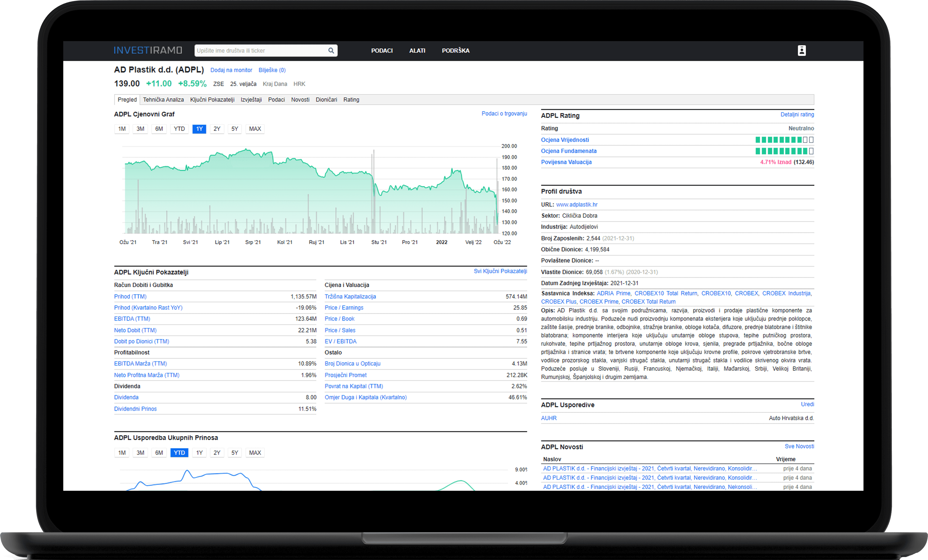Set returns comparison range to 1Y
Screen dimensions: 928x560
pyautogui.click(x=199, y=453)
